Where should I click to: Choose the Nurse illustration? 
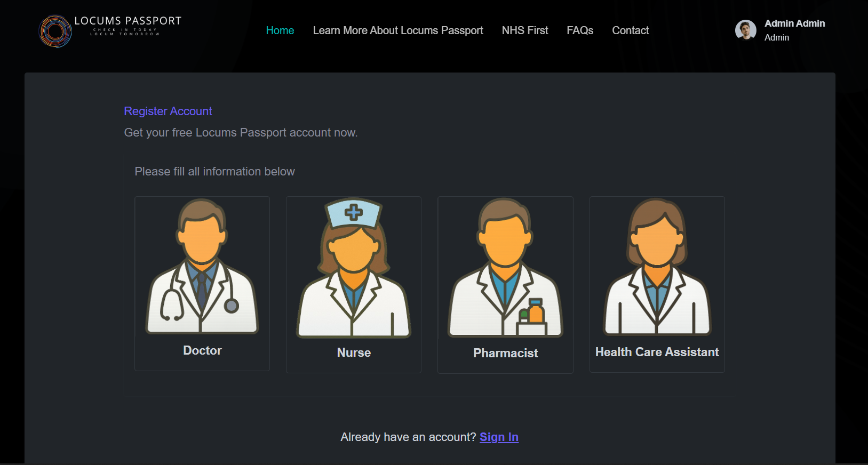[x=354, y=268]
